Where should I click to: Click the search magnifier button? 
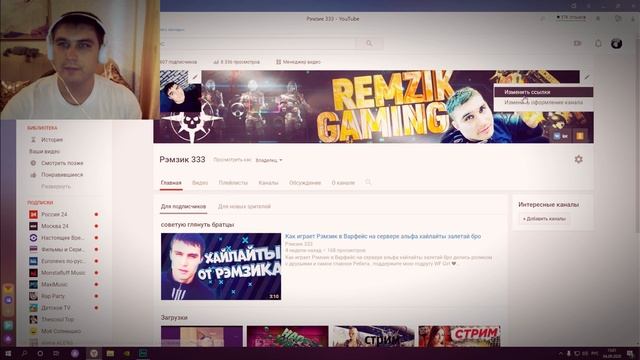tap(369, 43)
